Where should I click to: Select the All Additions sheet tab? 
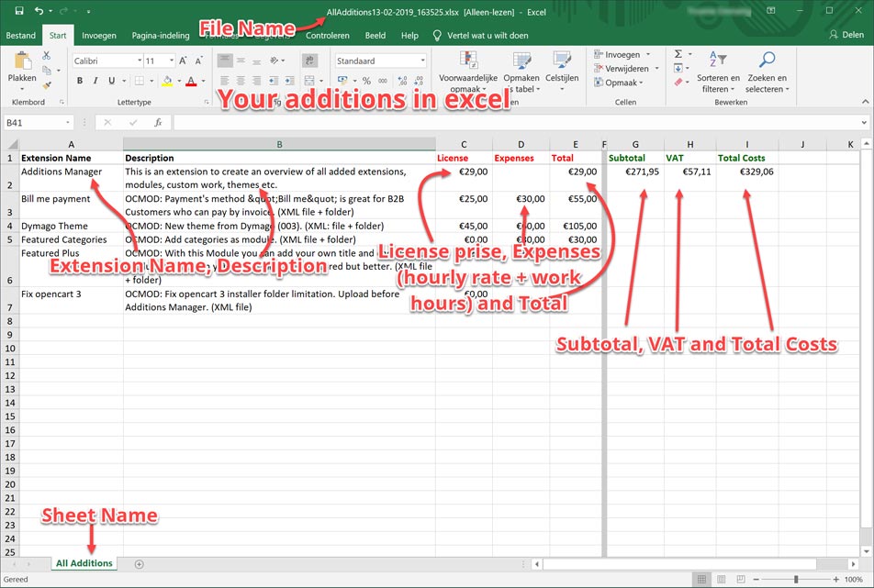(x=84, y=563)
